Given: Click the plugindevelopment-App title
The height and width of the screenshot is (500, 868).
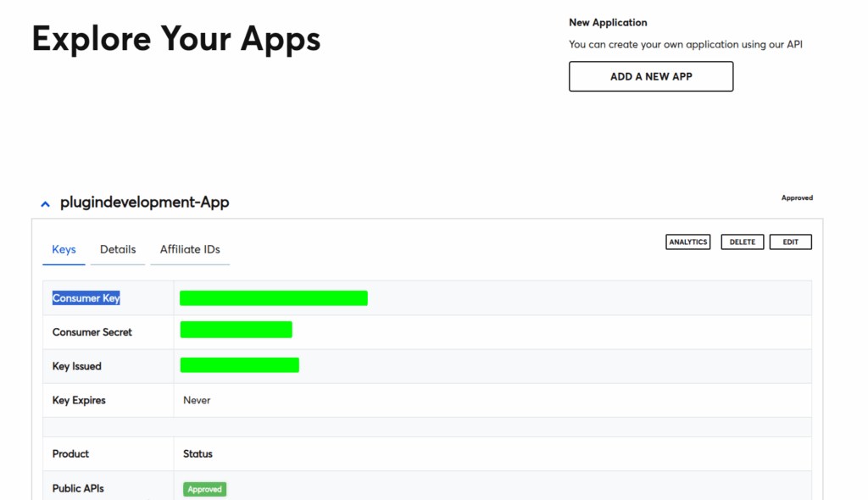Looking at the screenshot, I should click(x=144, y=203).
